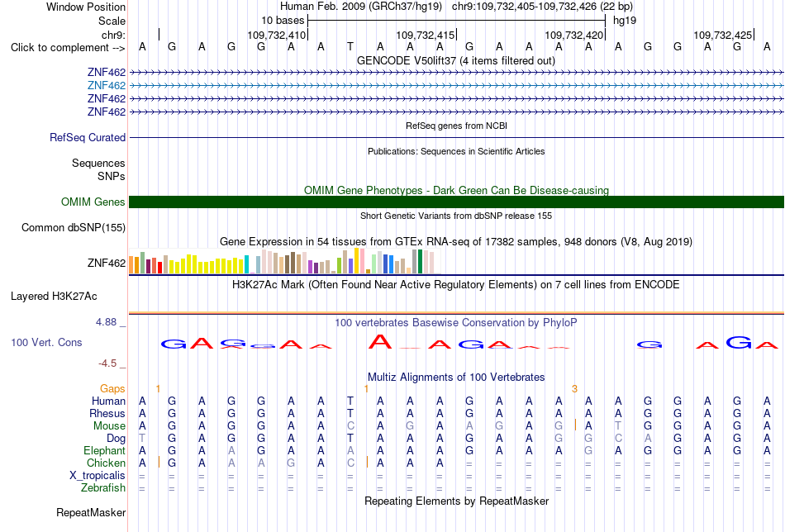Click the chr9: ruler label

tap(113, 35)
